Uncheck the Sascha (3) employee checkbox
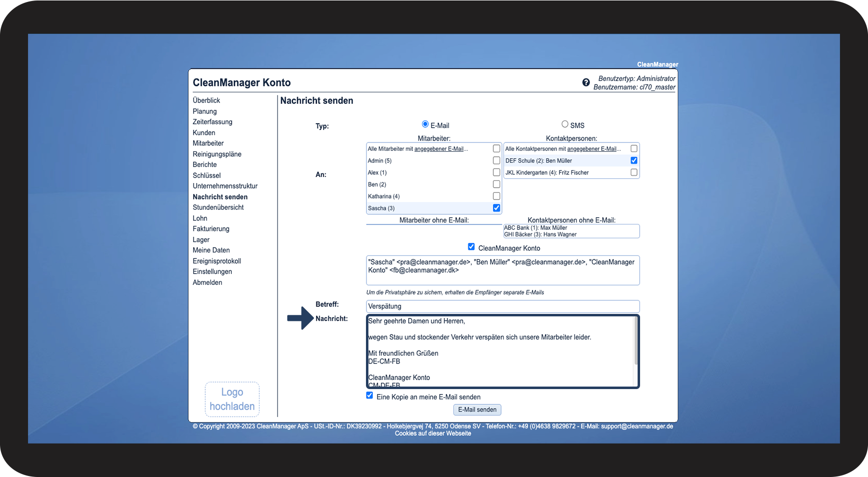868x477 pixels. point(497,208)
